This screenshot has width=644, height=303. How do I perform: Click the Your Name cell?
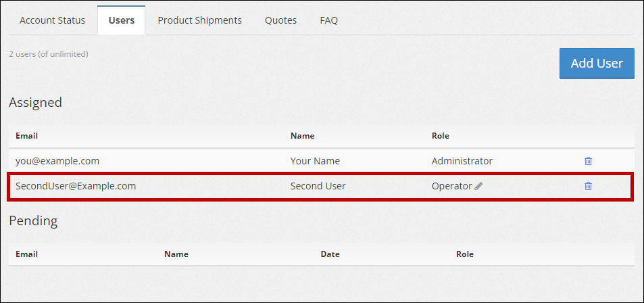click(315, 161)
